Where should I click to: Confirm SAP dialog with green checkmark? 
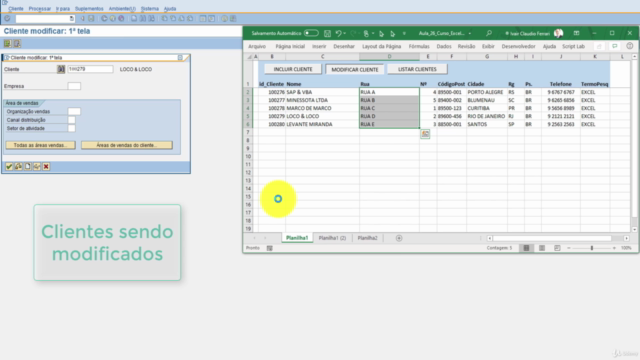[x=9, y=167]
